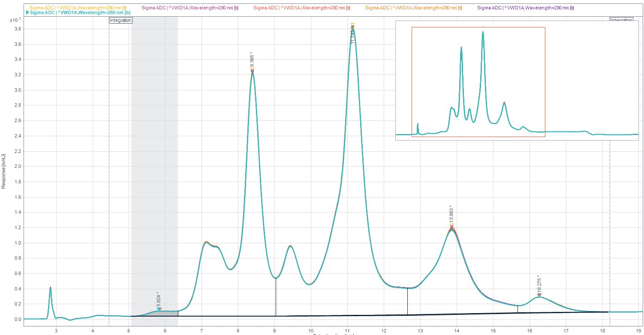Viewport: 644px width, 335px height.
Task: Click the peak split drop line near 12.6 min
Action: tap(407, 302)
